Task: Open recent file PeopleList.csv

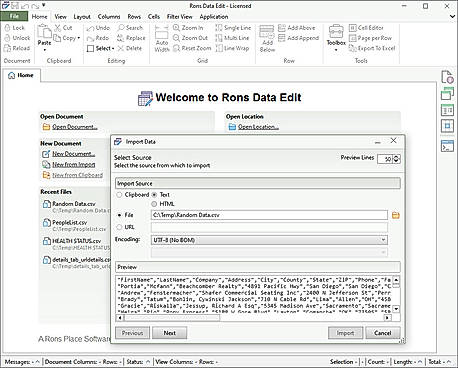Action: tap(69, 223)
